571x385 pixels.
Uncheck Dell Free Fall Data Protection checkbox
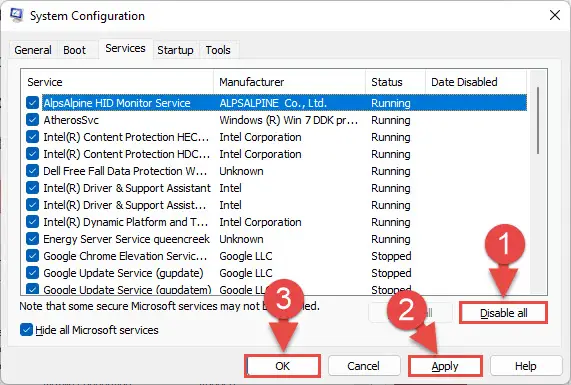32,171
